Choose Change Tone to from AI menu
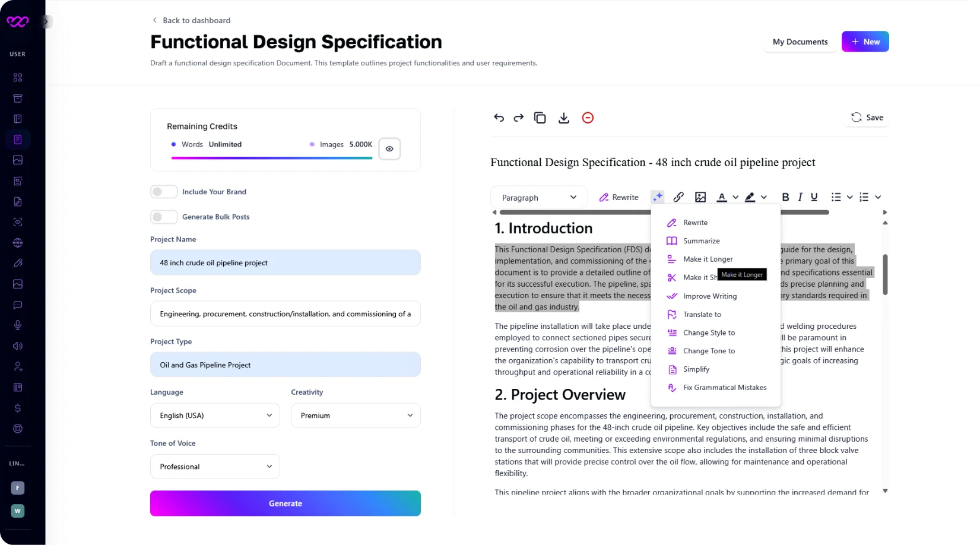This screenshot has height=545, width=980. [715, 351]
